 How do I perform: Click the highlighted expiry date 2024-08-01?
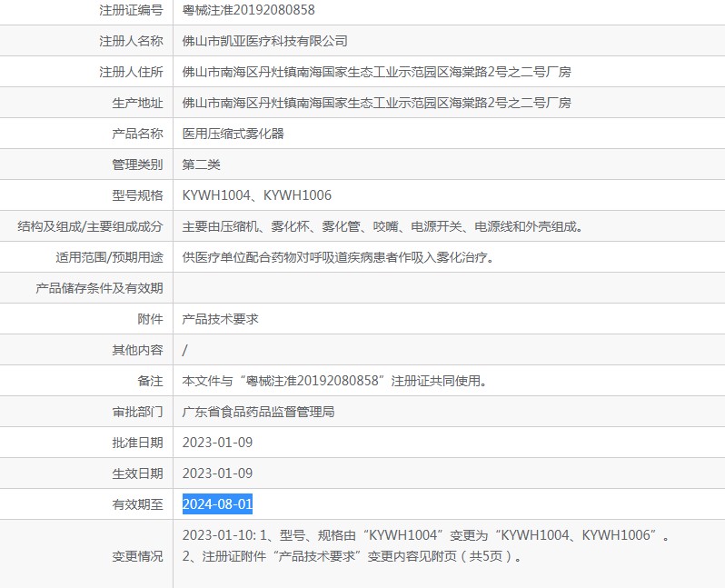point(217,503)
